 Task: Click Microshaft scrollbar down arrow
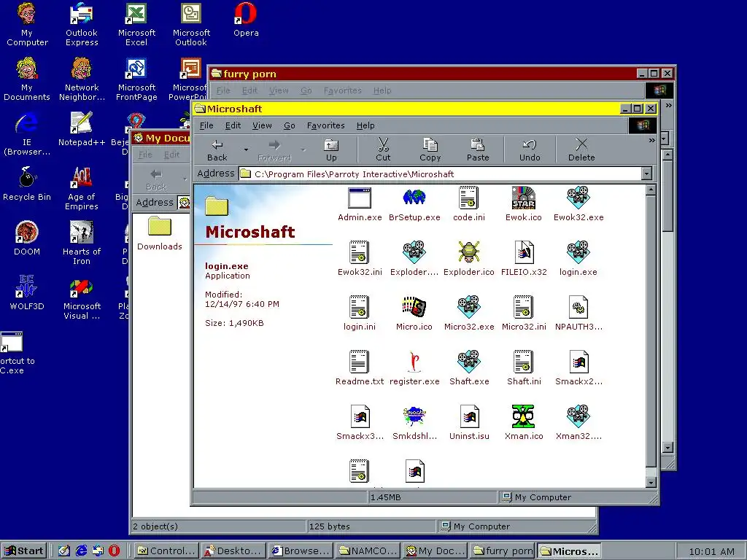coord(651,483)
